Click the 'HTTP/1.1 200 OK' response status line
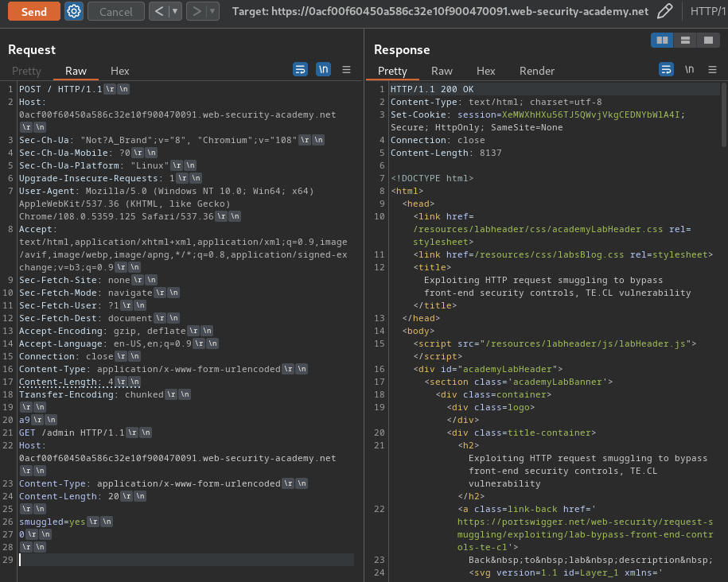Viewport: 728px width, 582px height. pos(432,89)
